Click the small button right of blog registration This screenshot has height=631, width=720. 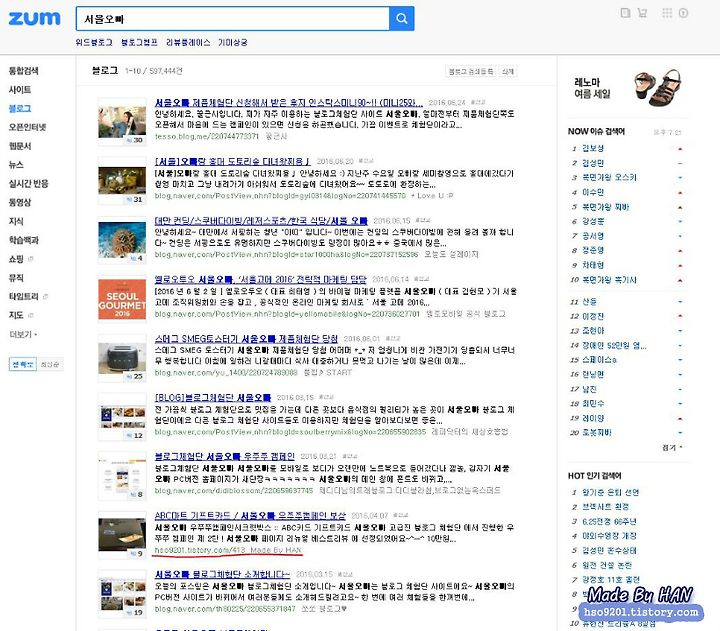(507, 71)
